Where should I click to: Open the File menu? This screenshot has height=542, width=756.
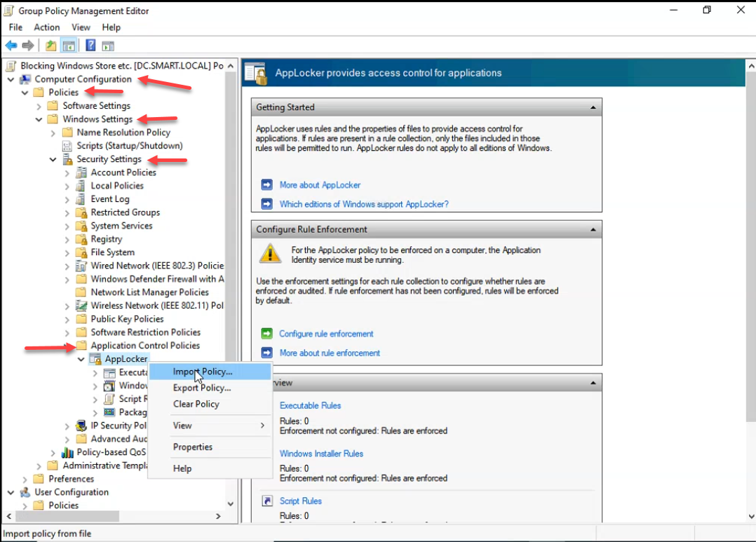pos(15,27)
